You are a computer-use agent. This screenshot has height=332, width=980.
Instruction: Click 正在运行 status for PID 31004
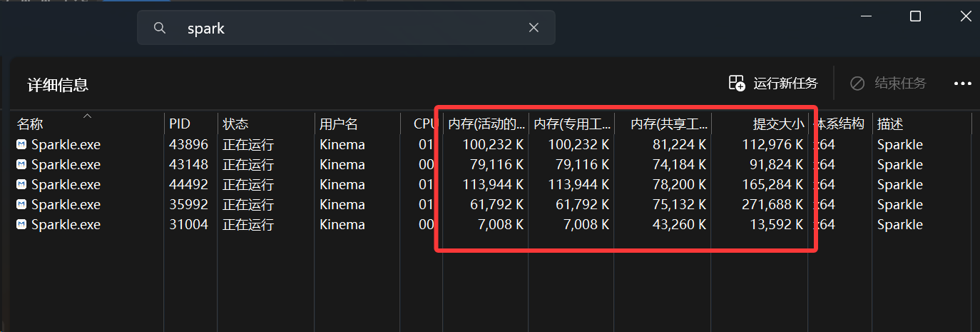coord(248,224)
